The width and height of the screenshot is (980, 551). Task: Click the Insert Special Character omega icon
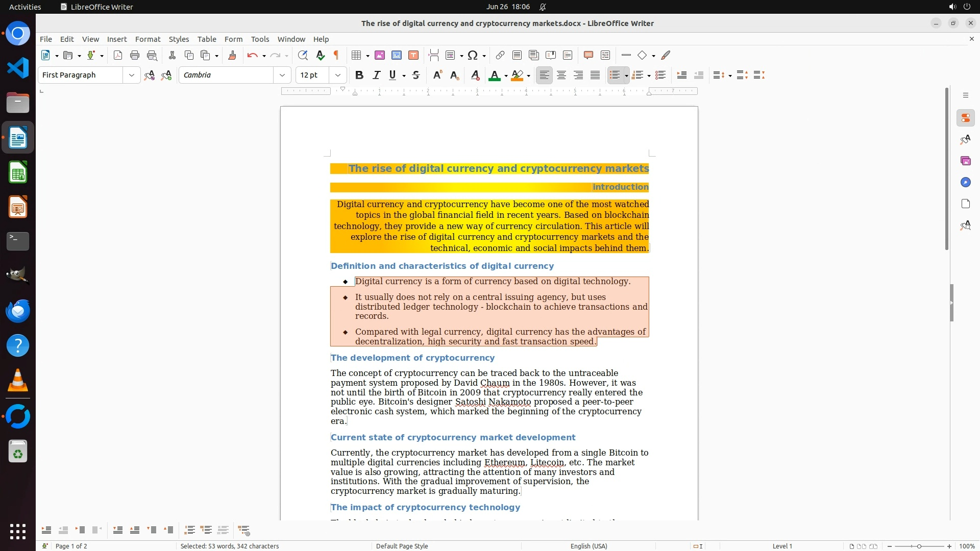pyautogui.click(x=473, y=55)
